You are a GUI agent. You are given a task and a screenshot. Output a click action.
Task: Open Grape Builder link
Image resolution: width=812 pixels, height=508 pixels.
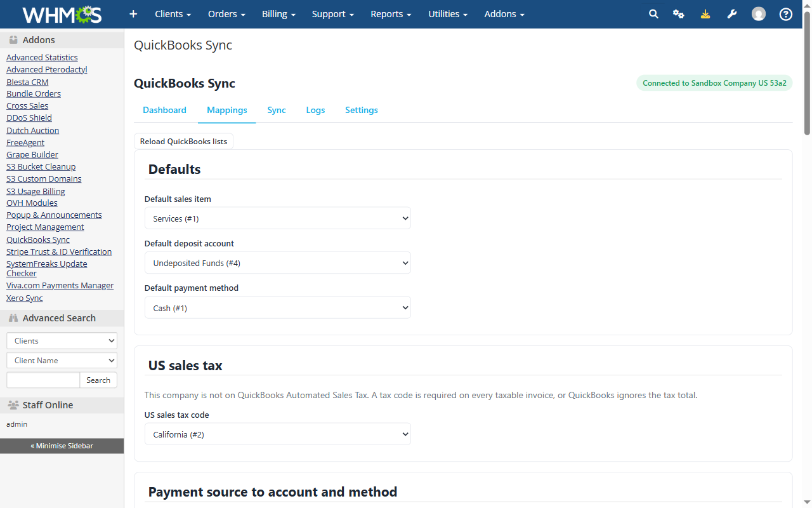(x=32, y=154)
